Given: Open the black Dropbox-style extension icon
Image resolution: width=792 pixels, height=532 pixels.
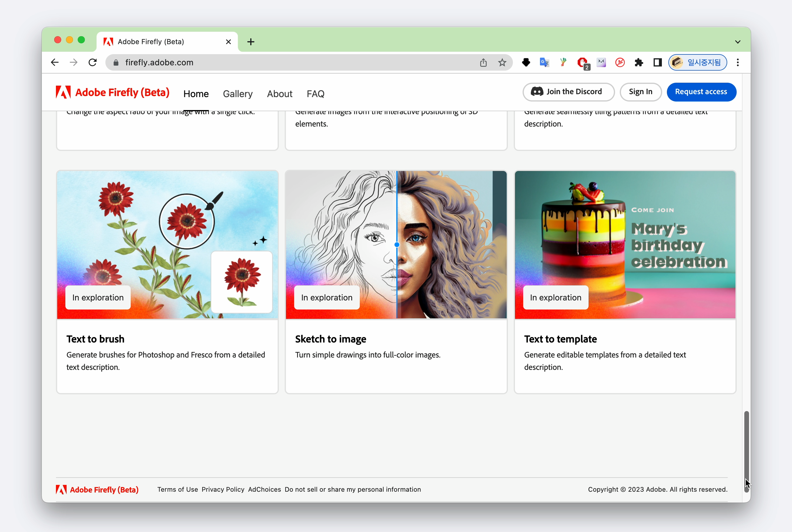Looking at the screenshot, I should tap(526, 62).
